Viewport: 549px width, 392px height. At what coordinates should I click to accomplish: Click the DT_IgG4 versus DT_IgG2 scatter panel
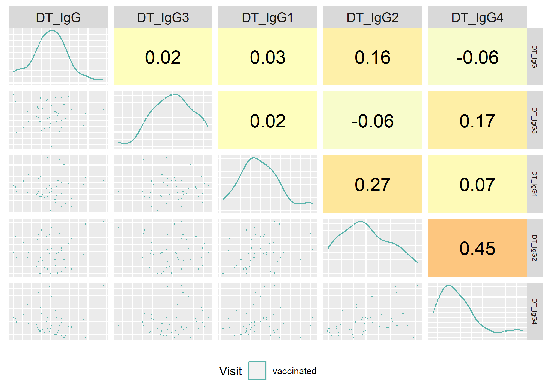pos(373,311)
